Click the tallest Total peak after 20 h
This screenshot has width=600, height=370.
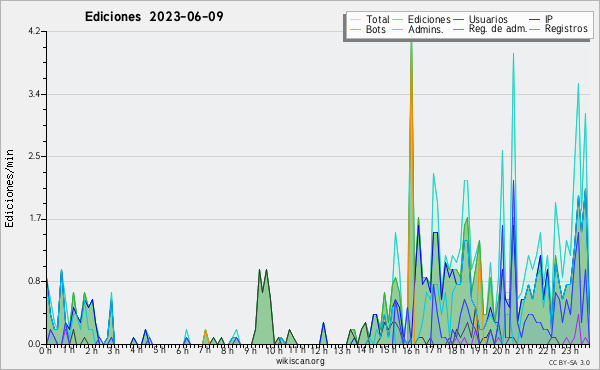point(513,55)
